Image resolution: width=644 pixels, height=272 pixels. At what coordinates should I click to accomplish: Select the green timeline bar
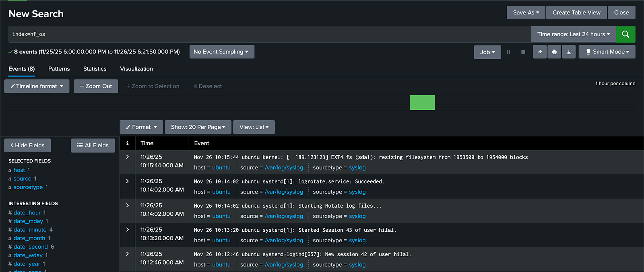pyautogui.click(x=422, y=103)
